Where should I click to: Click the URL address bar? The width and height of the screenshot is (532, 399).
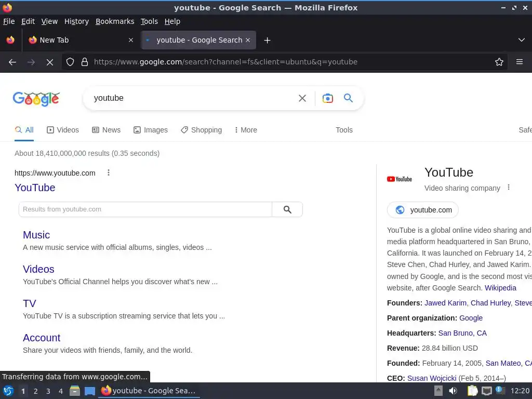285,62
